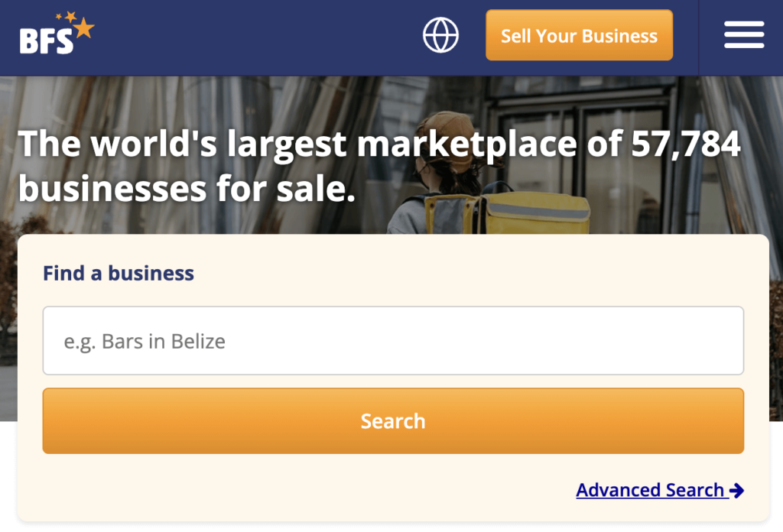Open the hamburger navigation menu
This screenshot has height=532, width=783.
[743, 35]
